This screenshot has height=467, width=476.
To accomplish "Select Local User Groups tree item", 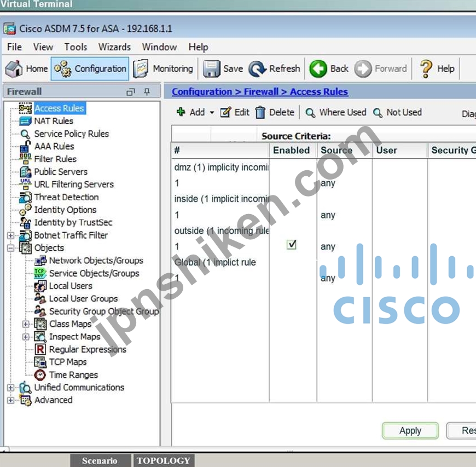I will click(x=83, y=299).
